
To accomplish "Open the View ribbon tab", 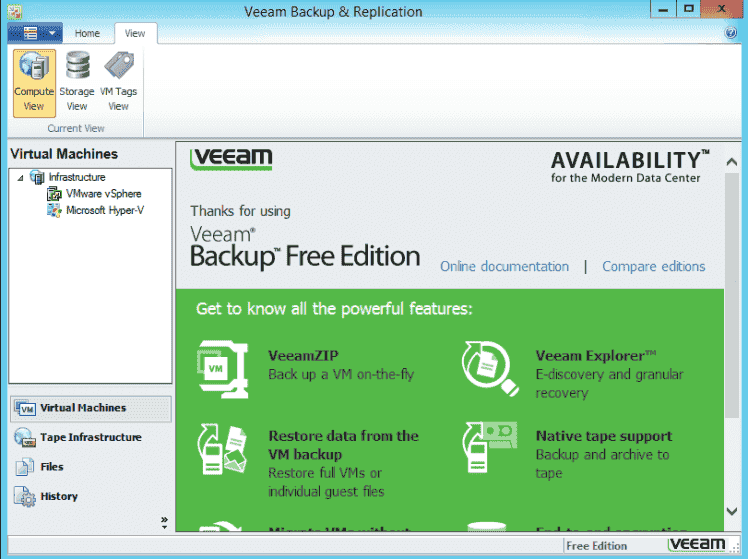I will tap(135, 33).
